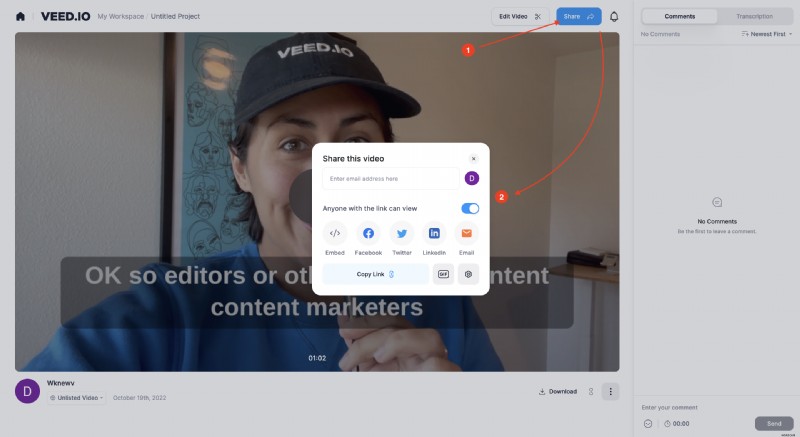The height and width of the screenshot is (437, 800).
Task: Click the date October 19th, 2022
Action: pos(139,398)
